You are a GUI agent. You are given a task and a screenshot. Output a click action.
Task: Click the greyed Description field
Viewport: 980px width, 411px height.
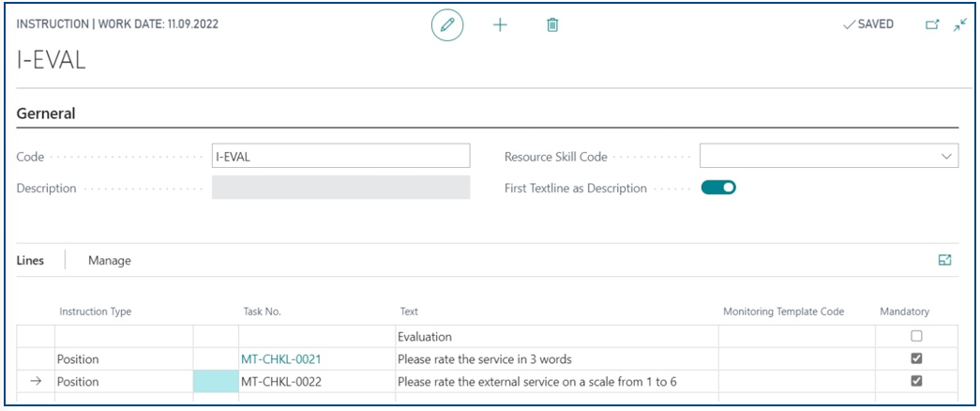click(x=340, y=187)
